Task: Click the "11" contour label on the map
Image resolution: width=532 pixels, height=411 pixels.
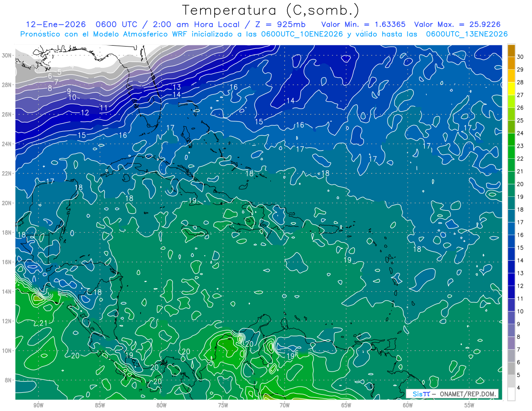Action: tap(104, 108)
